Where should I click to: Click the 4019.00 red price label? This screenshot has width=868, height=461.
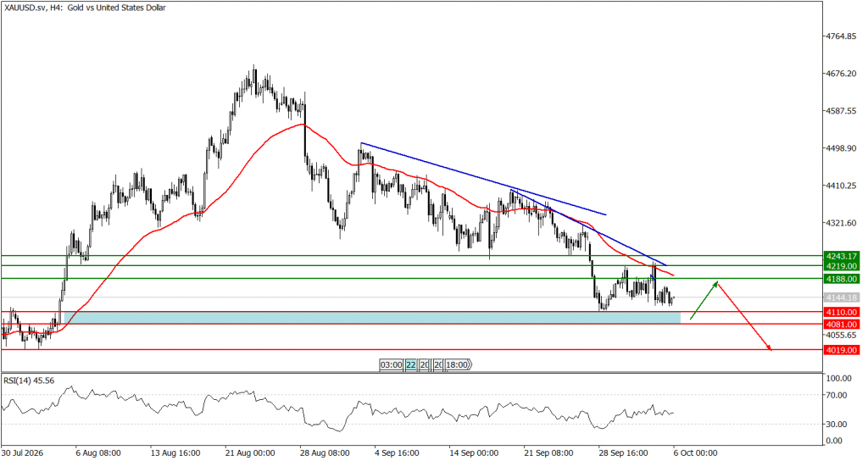tap(842, 350)
